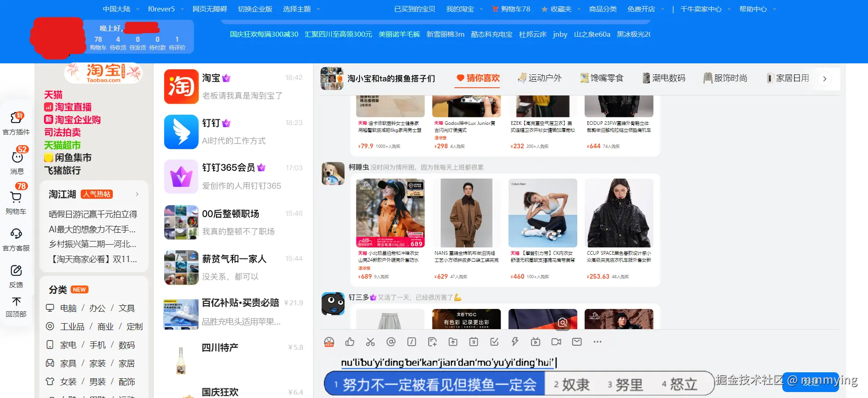The width and height of the screenshot is (868, 398).
Task: Open the 00后整顿职场 group chat
Action: coord(234,222)
